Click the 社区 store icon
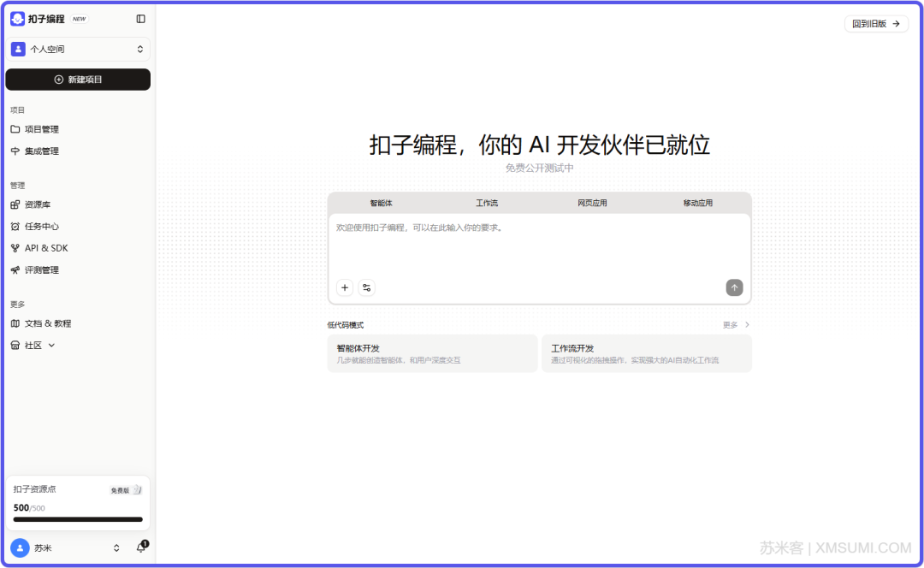This screenshot has height=568, width=924. tap(15, 346)
